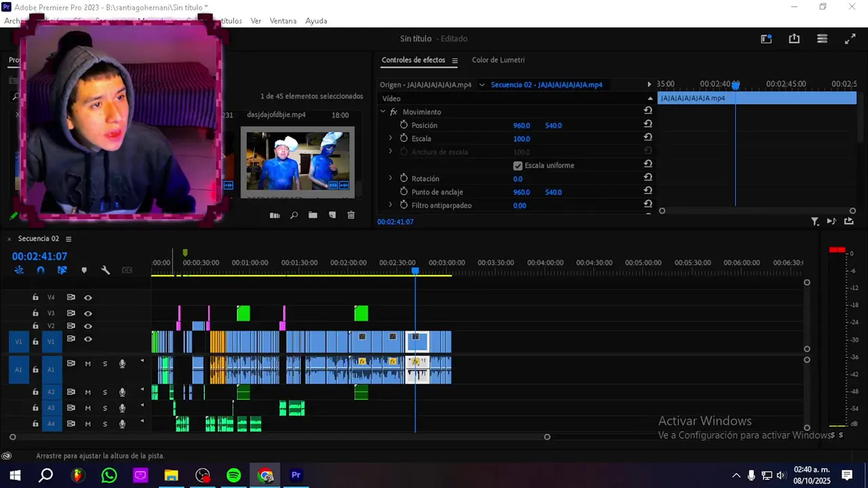Uncheck the Escala uniforme checkbox
Screen dimensions: 868x488
(x=518, y=165)
